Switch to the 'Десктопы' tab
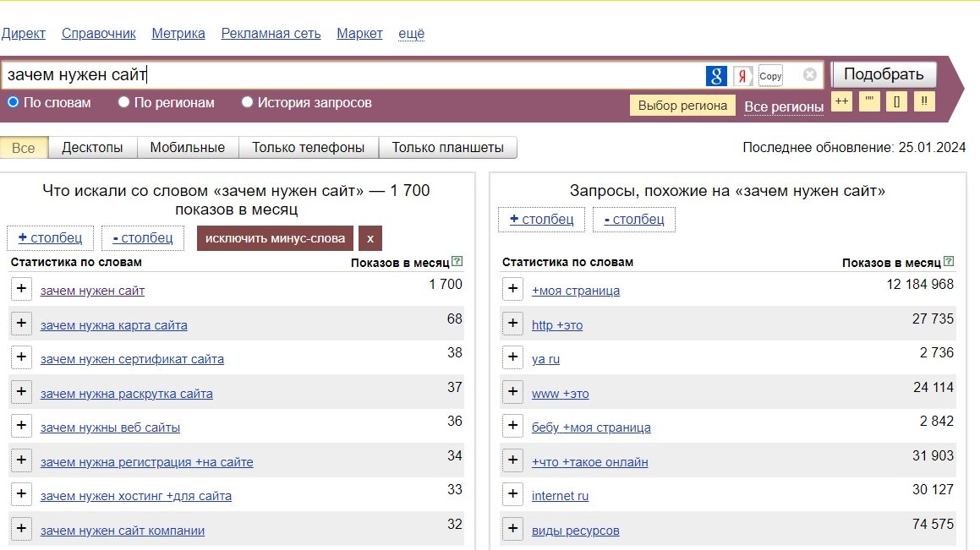 point(92,148)
